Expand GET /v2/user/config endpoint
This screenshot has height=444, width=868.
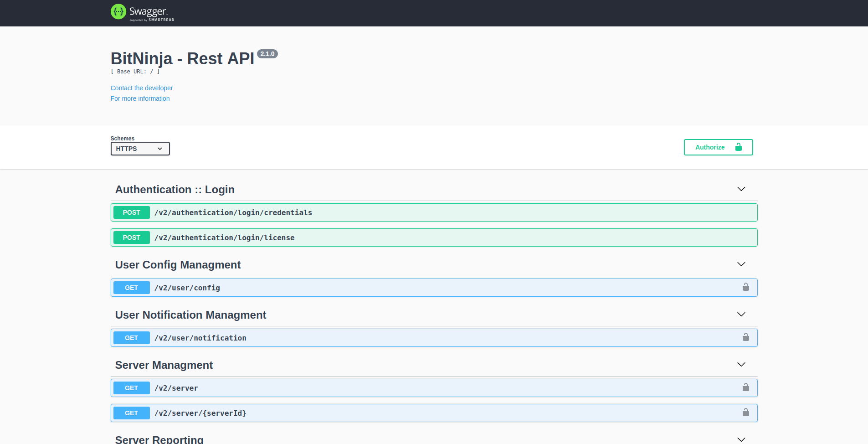click(434, 288)
